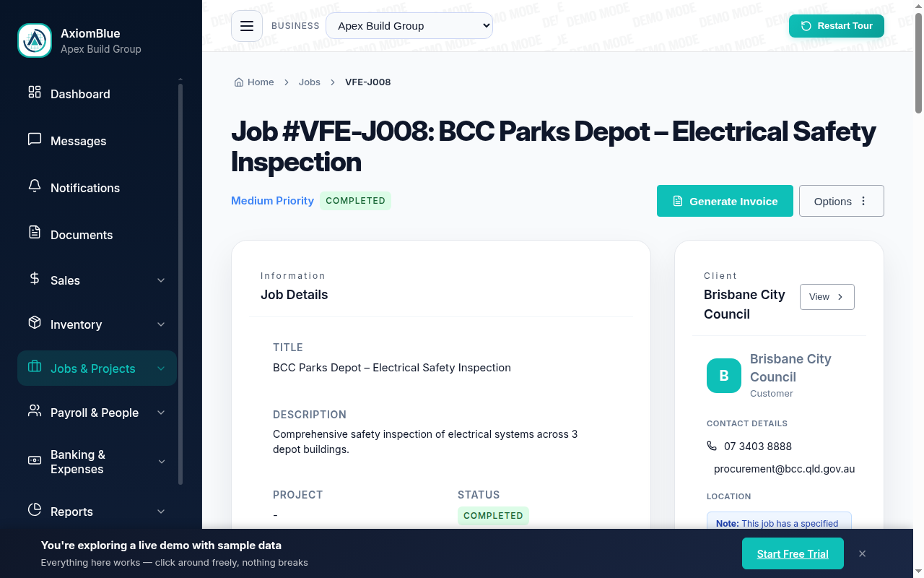The width and height of the screenshot is (924, 578).
Task: Open the Messages menu item
Action: point(97,141)
